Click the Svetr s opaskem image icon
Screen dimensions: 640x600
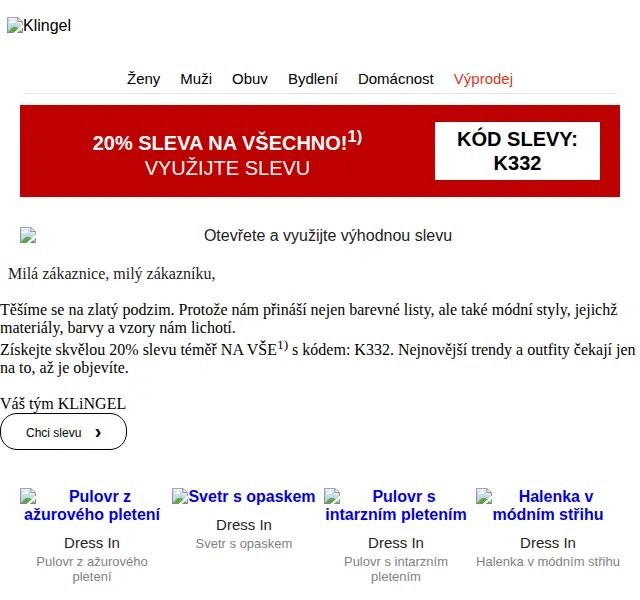click(x=180, y=496)
